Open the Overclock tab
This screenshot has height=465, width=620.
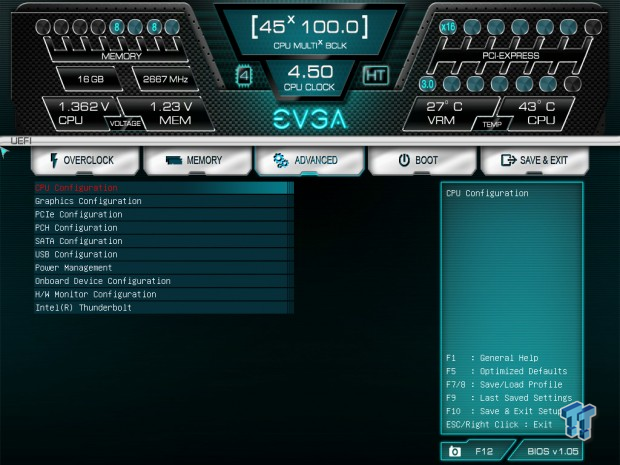click(x=85, y=161)
